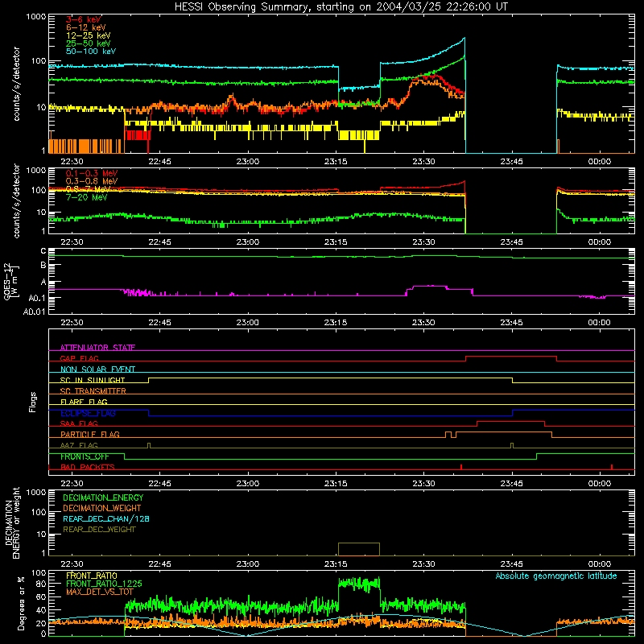The width and height of the screenshot is (644, 644).
Task: Click the red bad-packets spike near 00:00
Action: 612,467
